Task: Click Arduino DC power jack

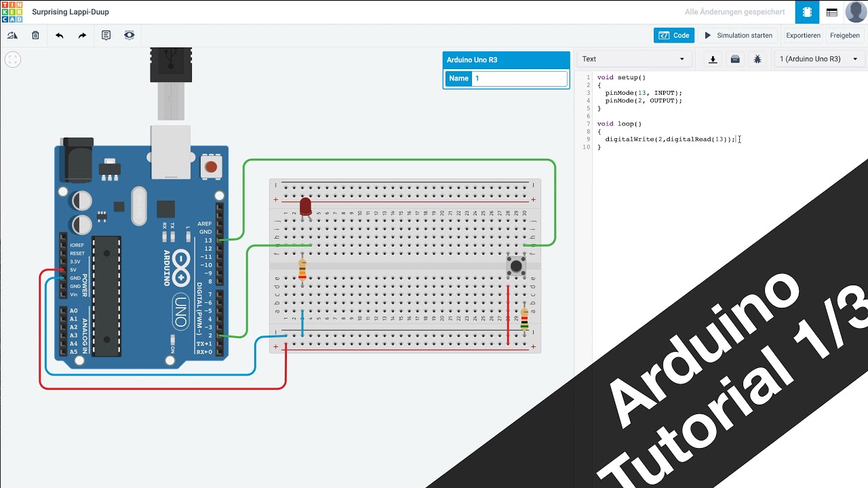Action: click(x=75, y=159)
